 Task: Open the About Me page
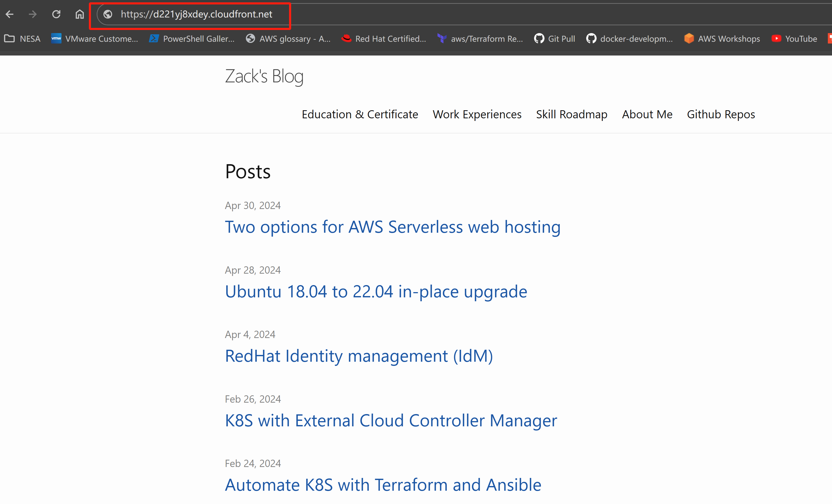coord(647,114)
